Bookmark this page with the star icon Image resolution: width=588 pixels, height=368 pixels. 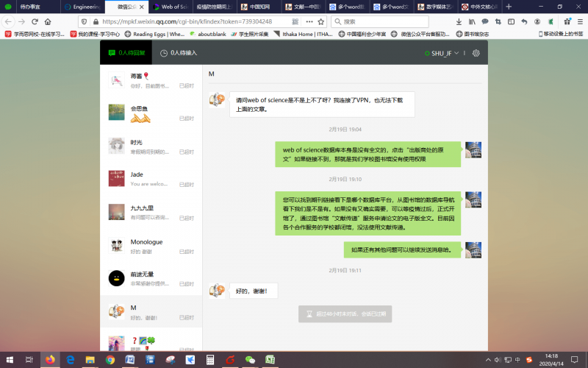tap(321, 22)
